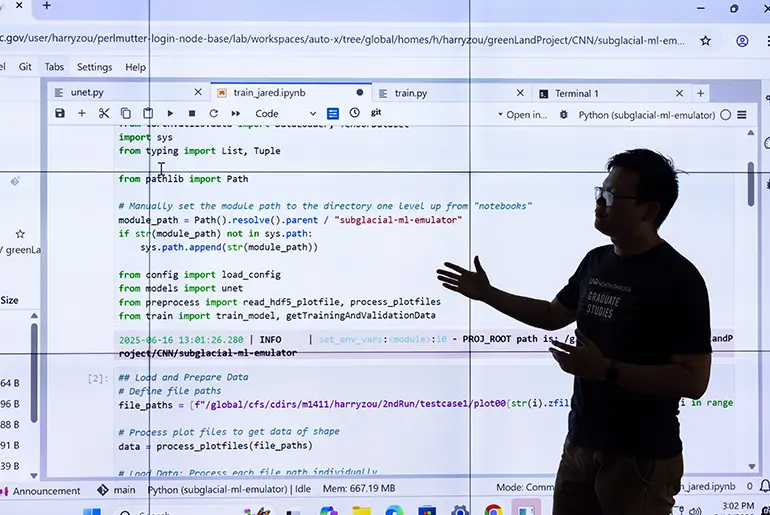Bookmark this page with the star icon
Screen dimensions: 770x515
tap(706, 41)
